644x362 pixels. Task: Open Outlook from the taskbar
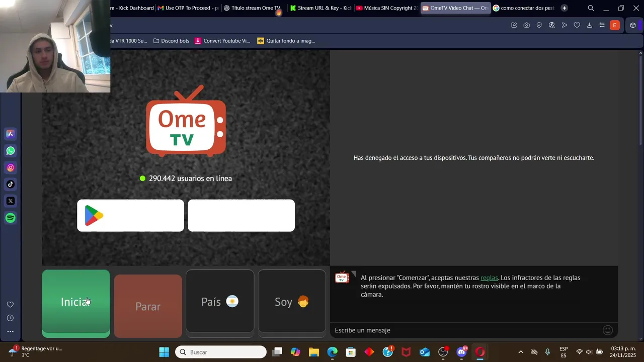[x=425, y=352]
